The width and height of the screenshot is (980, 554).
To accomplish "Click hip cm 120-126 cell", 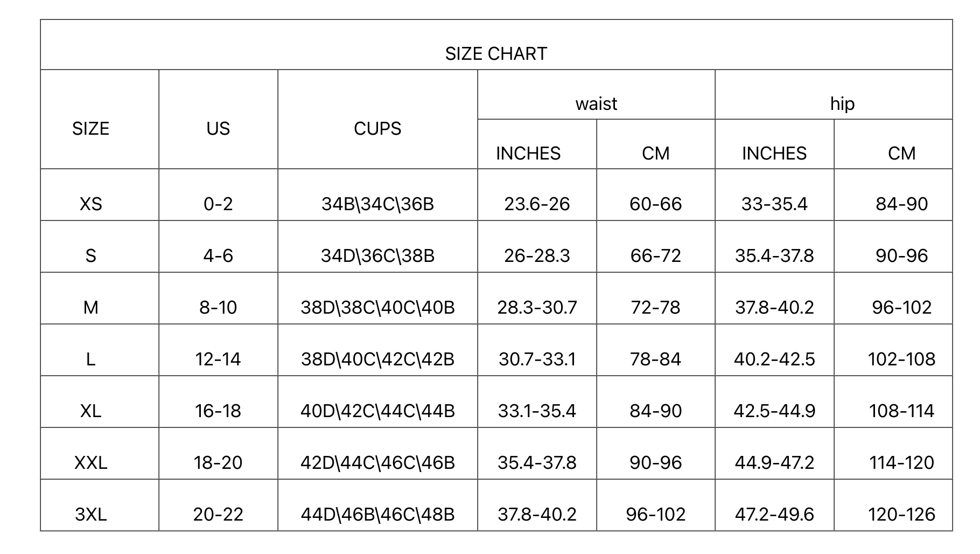I will [x=901, y=514].
